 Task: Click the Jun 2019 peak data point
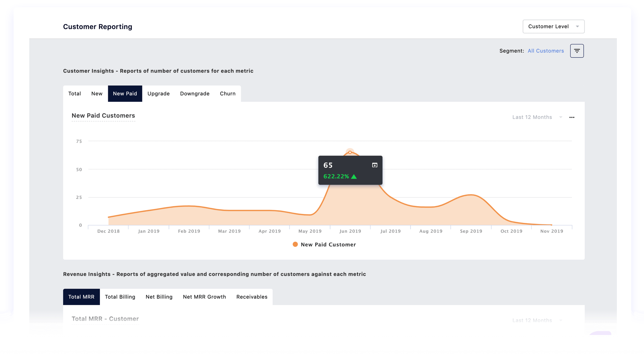350,152
